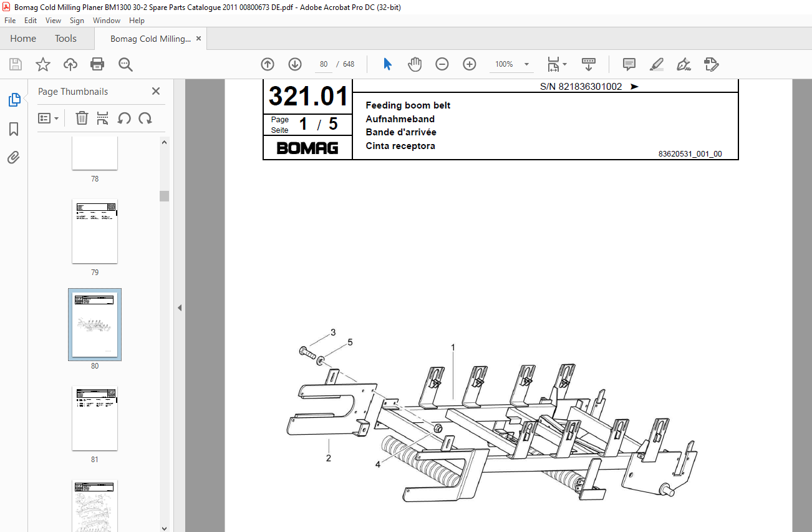
Task: Click the drawing number '83620531_001_00'
Action: click(690, 154)
